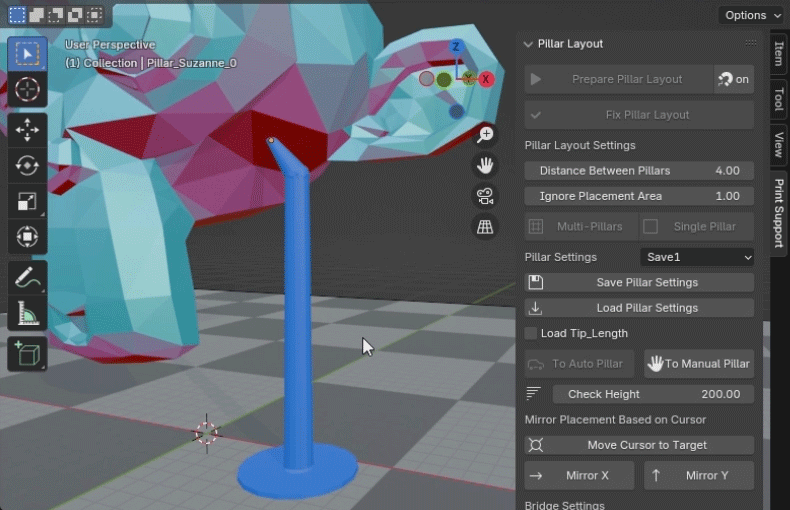Click Move Cursor to Target
The width and height of the screenshot is (790, 510).
(639, 445)
